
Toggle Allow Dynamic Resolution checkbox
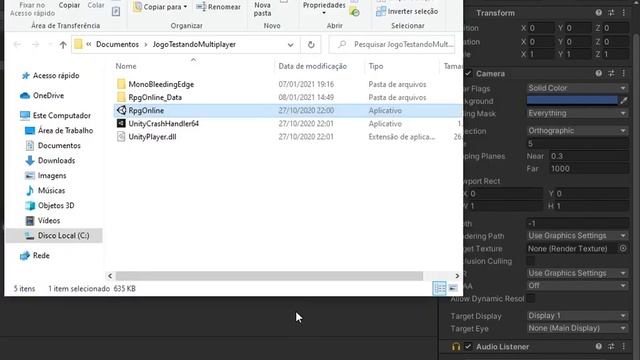tap(530, 299)
